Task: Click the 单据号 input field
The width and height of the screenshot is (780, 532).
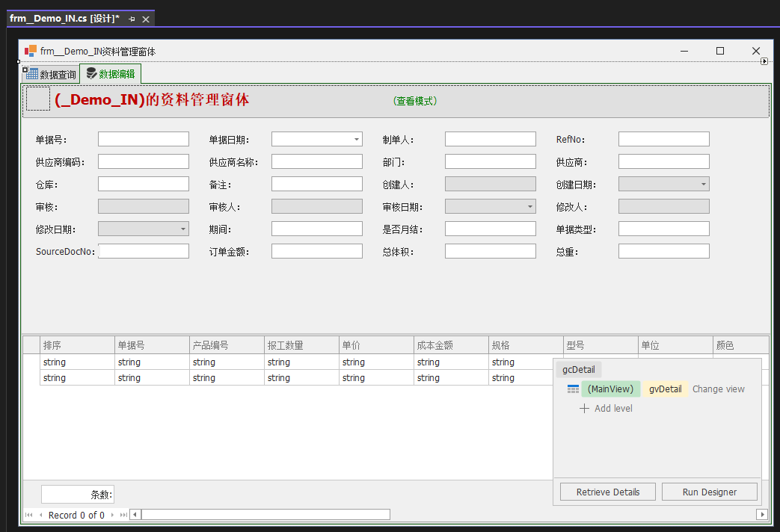Action: [x=144, y=139]
